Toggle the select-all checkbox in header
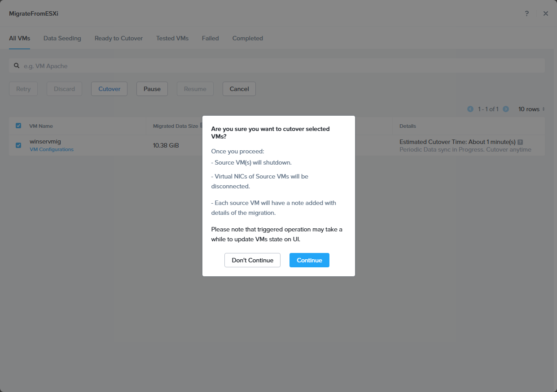Image resolution: width=557 pixels, height=392 pixels. (x=18, y=126)
